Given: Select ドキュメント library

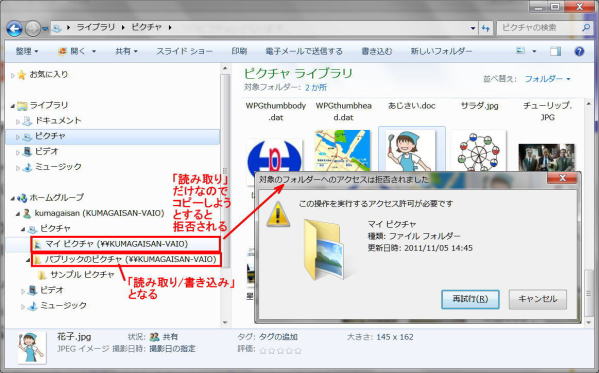Looking at the screenshot, I should 58,121.
